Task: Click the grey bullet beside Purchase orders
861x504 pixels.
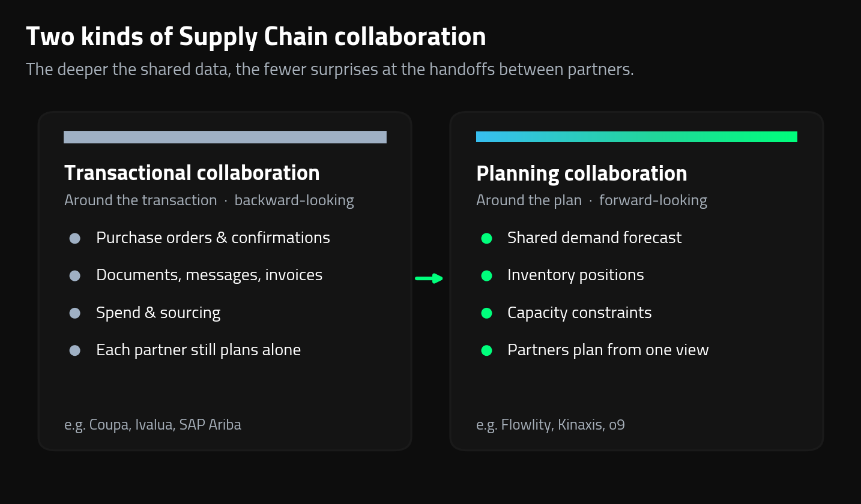Action: pos(75,238)
